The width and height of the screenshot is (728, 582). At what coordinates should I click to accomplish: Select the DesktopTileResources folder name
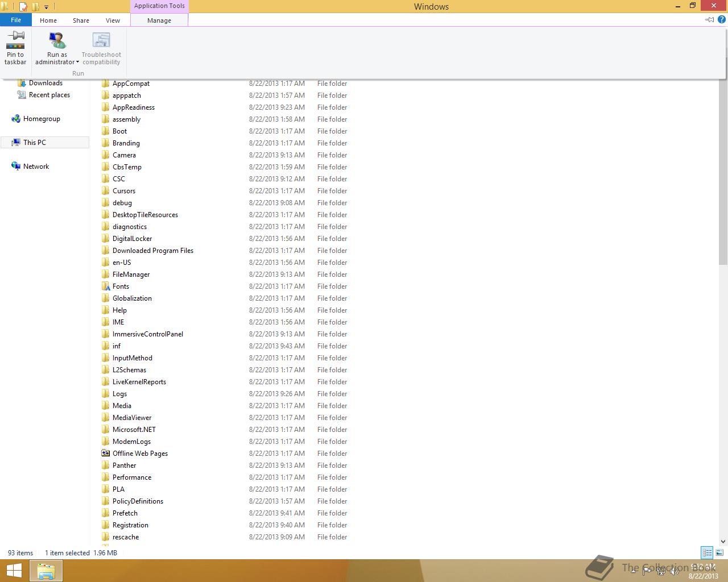click(145, 215)
